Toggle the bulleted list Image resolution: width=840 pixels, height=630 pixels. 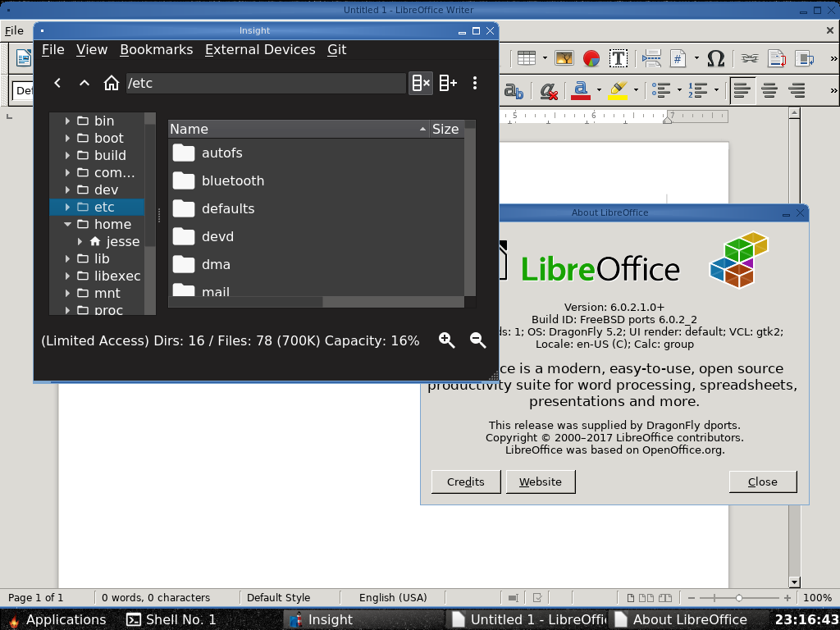[x=661, y=90]
